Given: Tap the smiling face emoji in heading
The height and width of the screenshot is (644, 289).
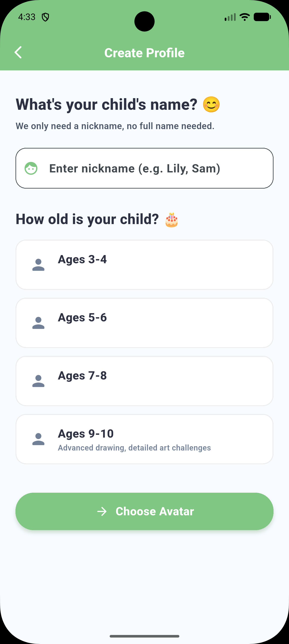Looking at the screenshot, I should click(x=211, y=104).
